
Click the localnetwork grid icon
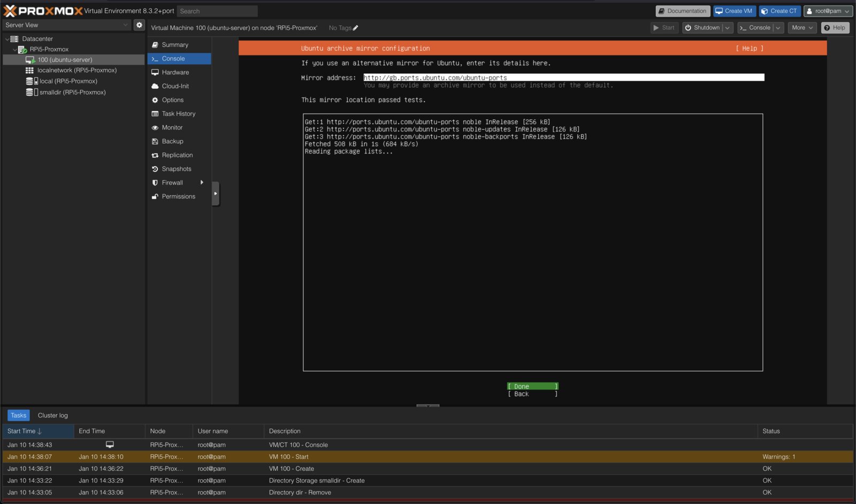click(29, 70)
